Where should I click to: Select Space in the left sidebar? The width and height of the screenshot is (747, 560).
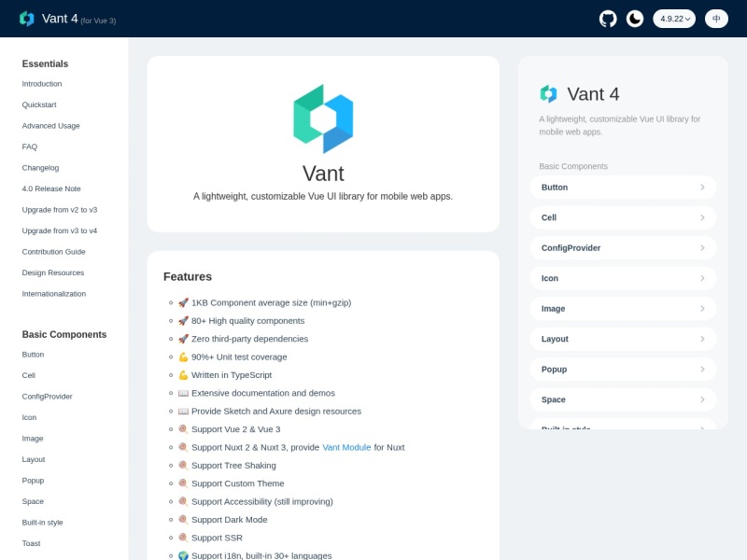(x=33, y=501)
